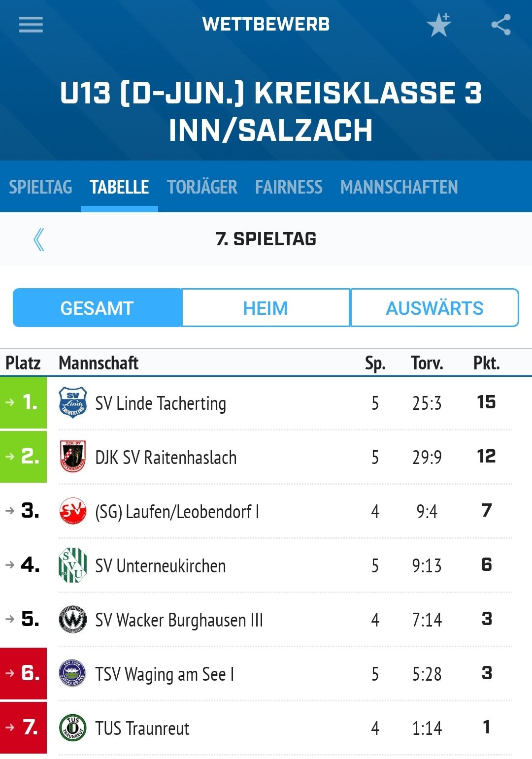This screenshot has height=759, width=532.
Task: Open the 7. SPIELTAG matchday selector
Action: (x=266, y=239)
